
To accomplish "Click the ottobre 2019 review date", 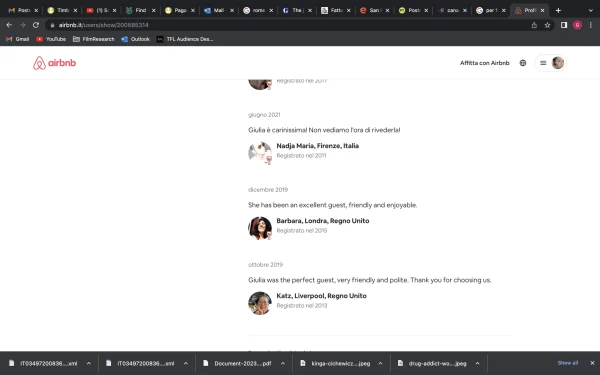I will [x=265, y=265].
